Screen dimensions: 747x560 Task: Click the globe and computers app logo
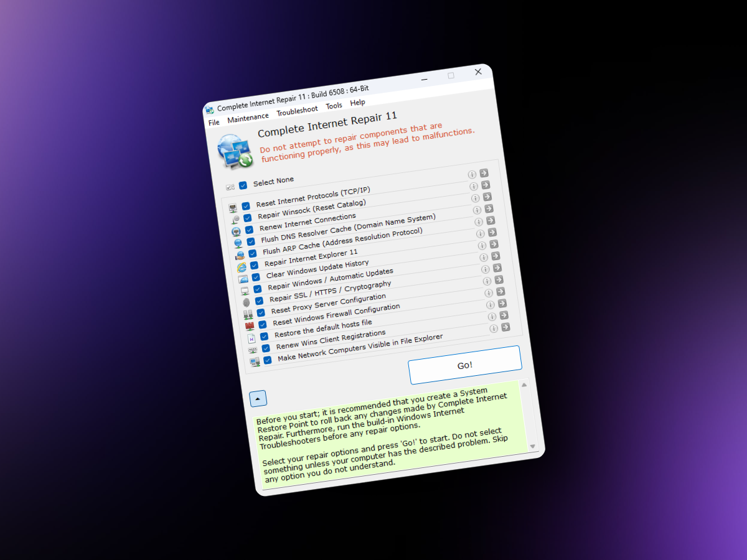234,151
